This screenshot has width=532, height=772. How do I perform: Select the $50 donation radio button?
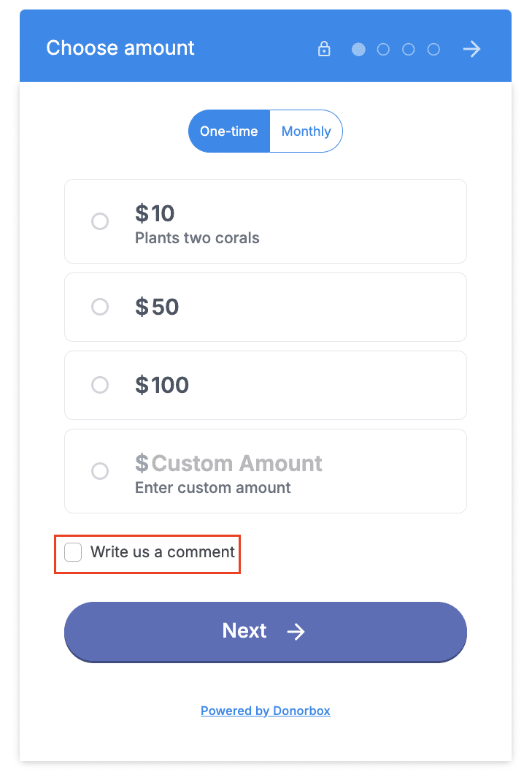click(100, 307)
